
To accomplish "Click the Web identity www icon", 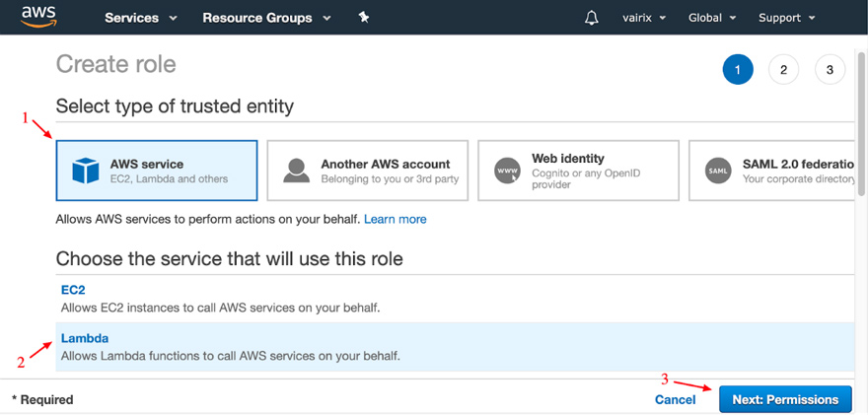I will coord(508,171).
